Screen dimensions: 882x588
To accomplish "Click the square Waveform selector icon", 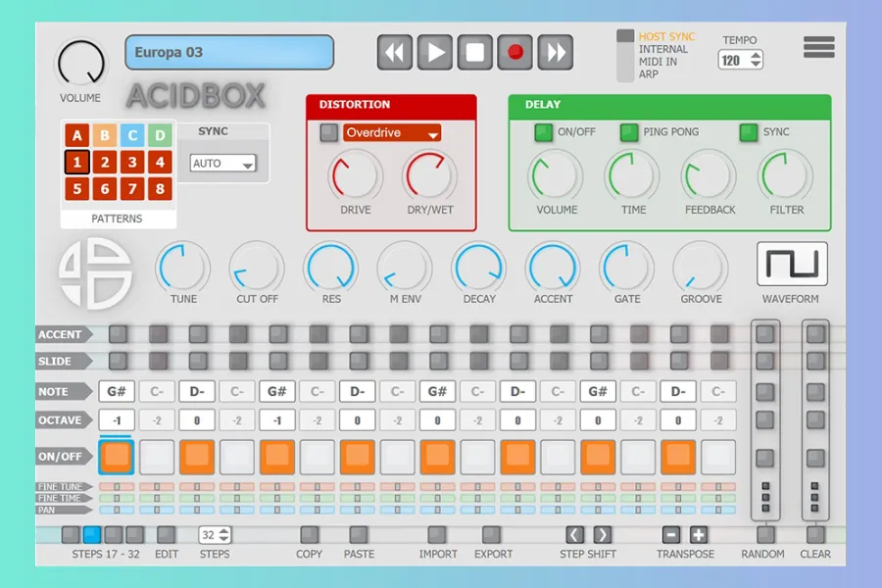I will coord(792,264).
